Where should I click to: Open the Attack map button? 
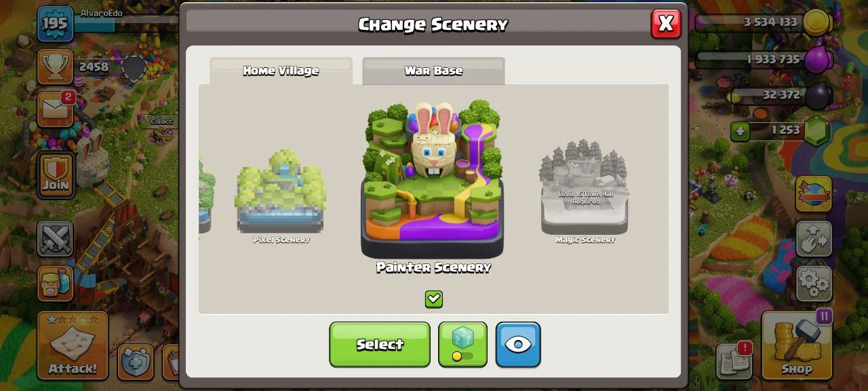coord(73,346)
